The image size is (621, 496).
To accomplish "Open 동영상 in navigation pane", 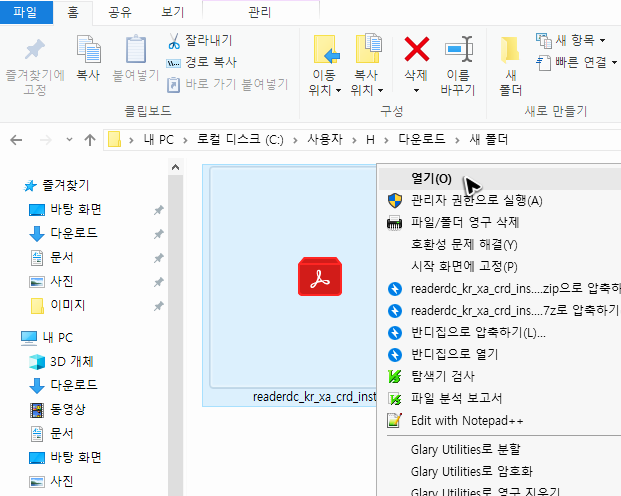I will click(x=58, y=410).
